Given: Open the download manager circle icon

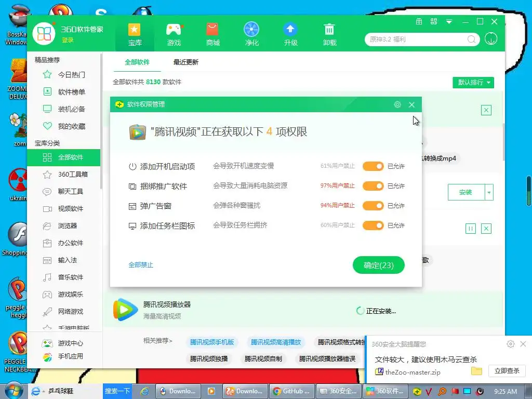Looking at the screenshot, I should [490, 38].
